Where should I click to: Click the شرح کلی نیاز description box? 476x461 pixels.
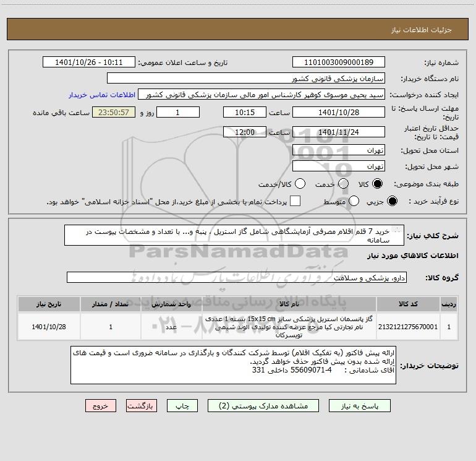234,235
